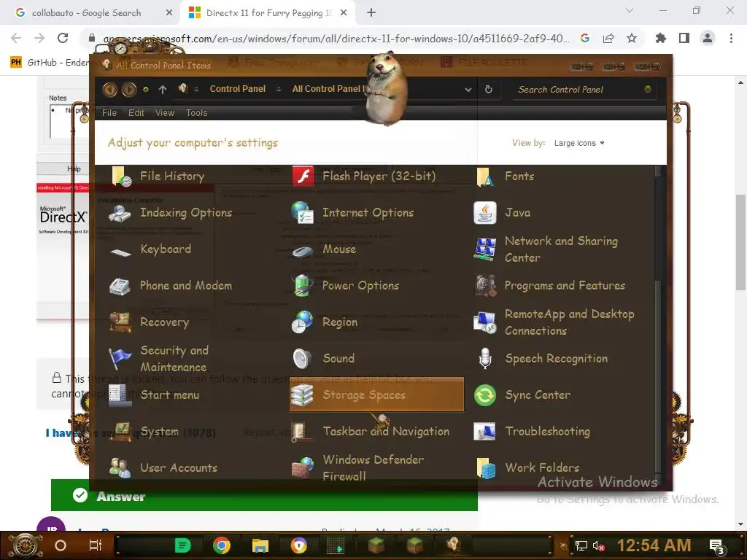Open the notification center icon
747x560 pixels.
pos(716,545)
